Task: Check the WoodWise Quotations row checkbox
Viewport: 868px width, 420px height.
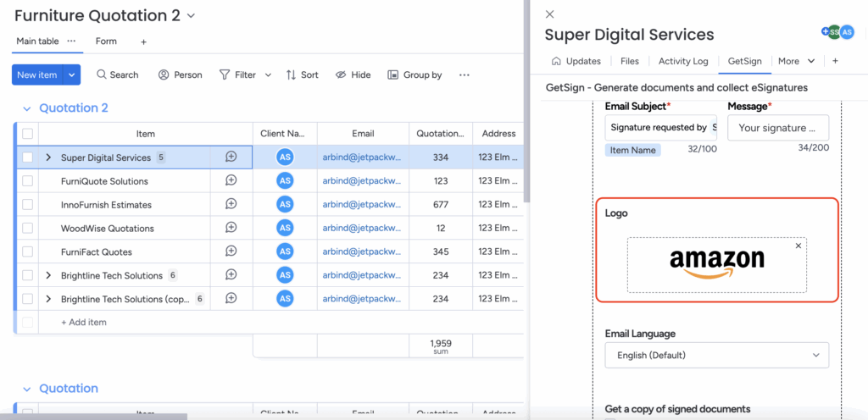Action: [x=28, y=228]
